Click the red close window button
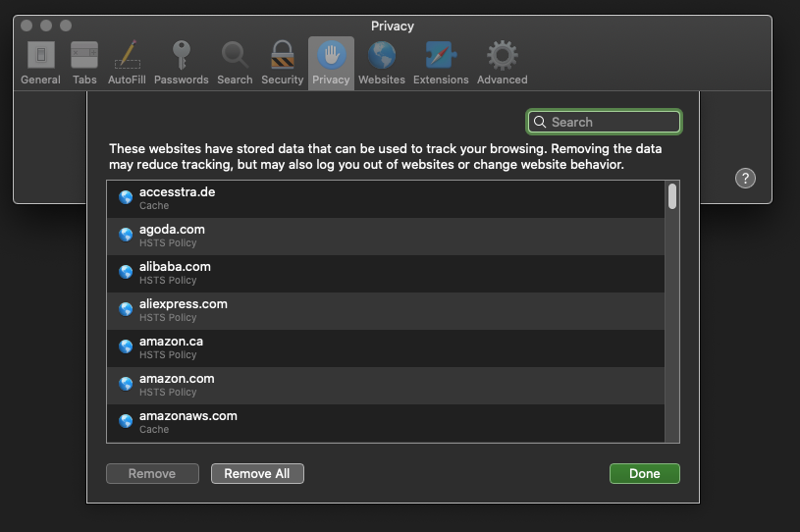 coord(27,25)
